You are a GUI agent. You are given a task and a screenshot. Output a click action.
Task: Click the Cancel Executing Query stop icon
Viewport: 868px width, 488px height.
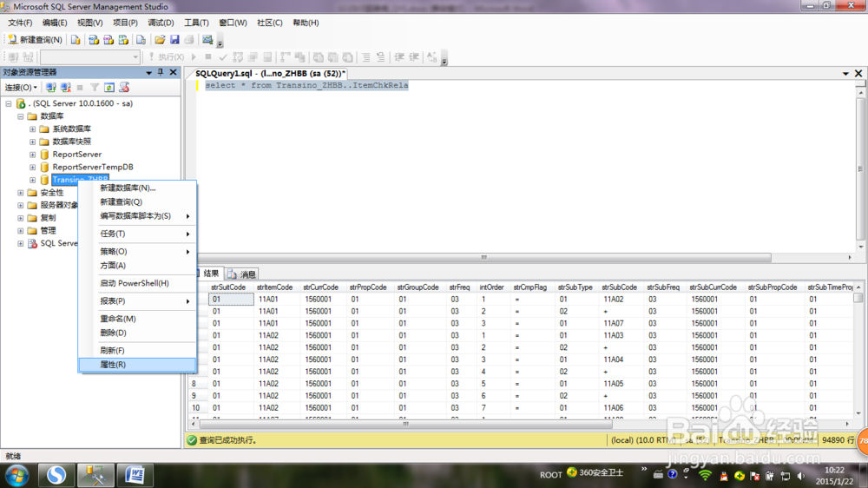pyautogui.click(x=208, y=57)
